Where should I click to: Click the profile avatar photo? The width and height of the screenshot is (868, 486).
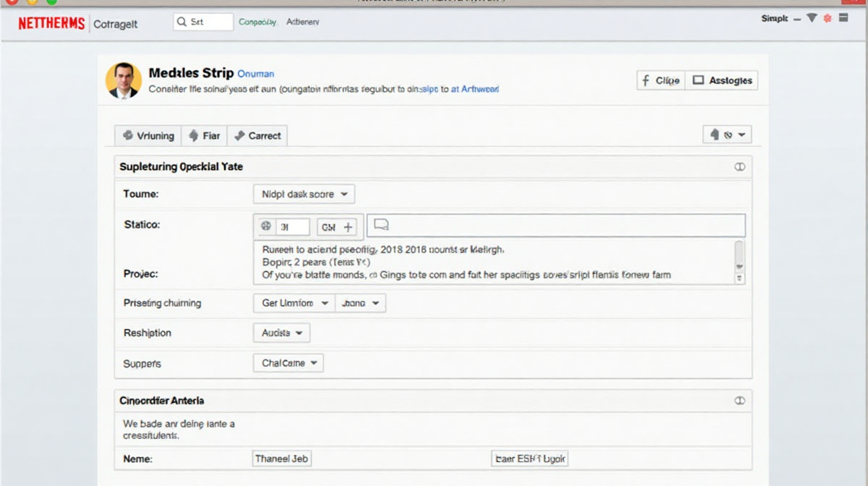tap(123, 80)
